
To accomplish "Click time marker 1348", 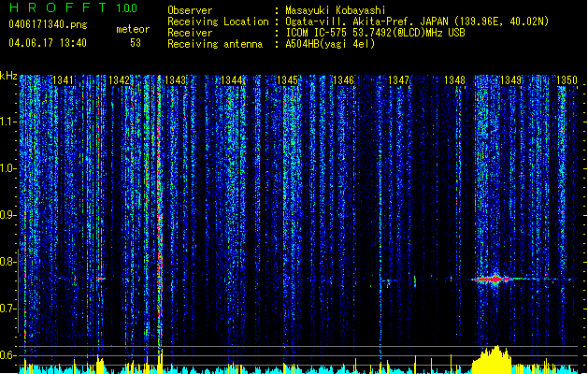I will pos(454,80).
